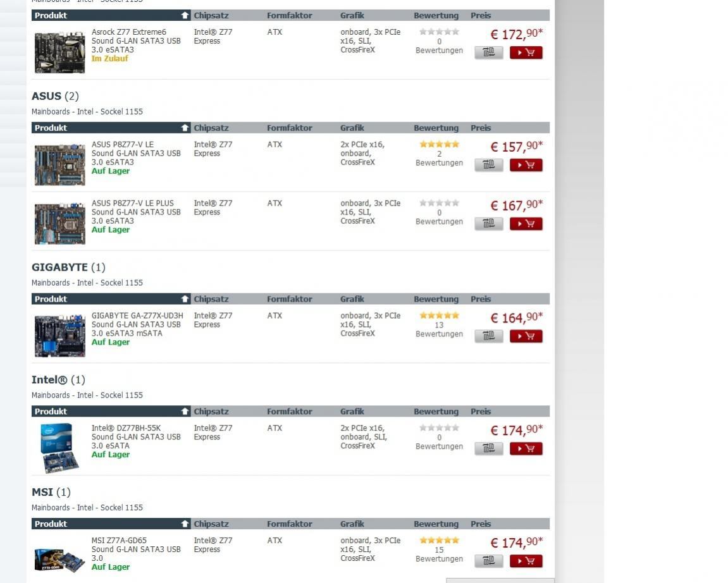The width and height of the screenshot is (728, 583).
Task: Open Intel DZ77BH-55K product link
Action: (126, 428)
